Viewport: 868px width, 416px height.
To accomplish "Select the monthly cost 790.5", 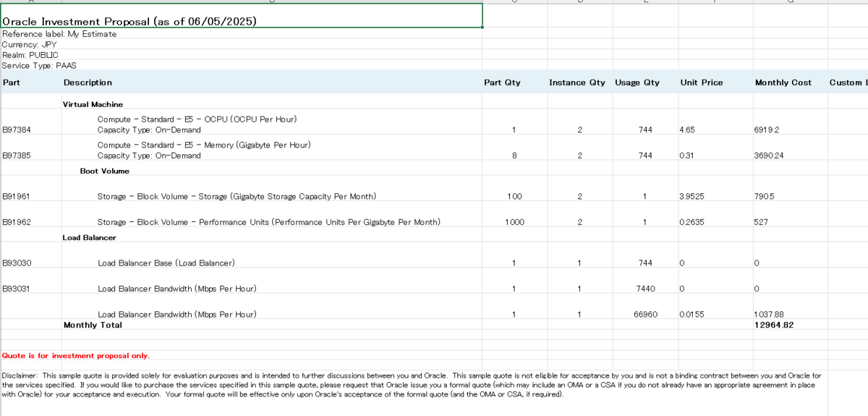I will pos(764,196).
